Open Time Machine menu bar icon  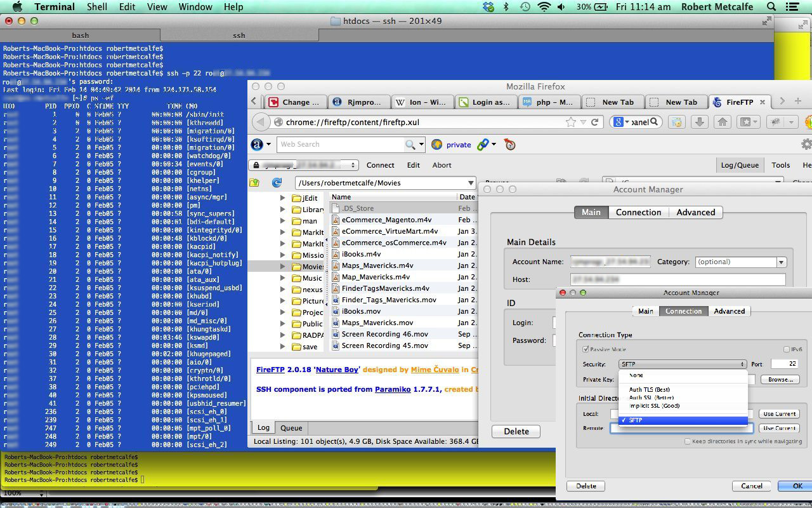[525, 7]
